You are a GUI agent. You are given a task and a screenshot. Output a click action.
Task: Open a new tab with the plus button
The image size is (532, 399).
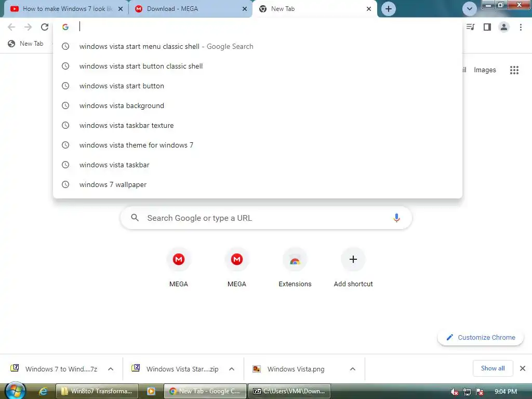coord(389,9)
